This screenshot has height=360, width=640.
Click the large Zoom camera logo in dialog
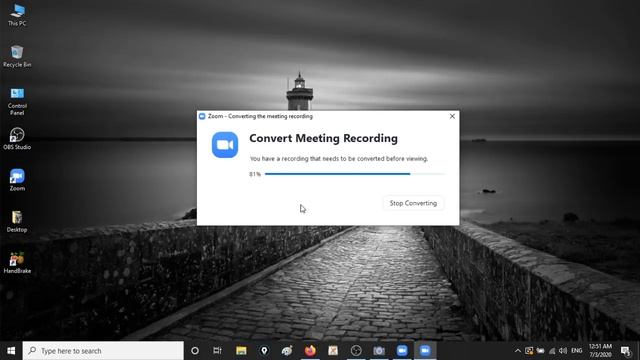(225, 144)
